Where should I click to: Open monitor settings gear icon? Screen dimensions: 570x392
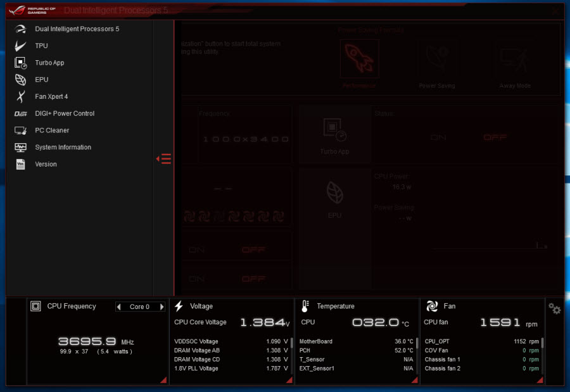[x=554, y=309]
